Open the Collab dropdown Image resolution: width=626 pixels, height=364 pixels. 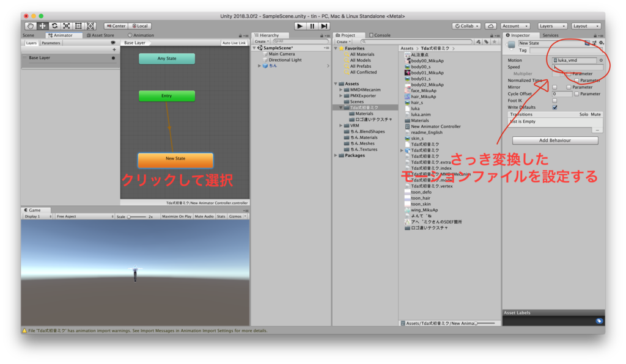466,26
